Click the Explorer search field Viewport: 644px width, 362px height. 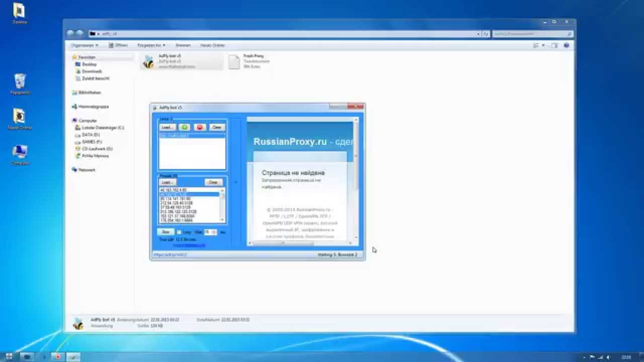[x=532, y=34]
